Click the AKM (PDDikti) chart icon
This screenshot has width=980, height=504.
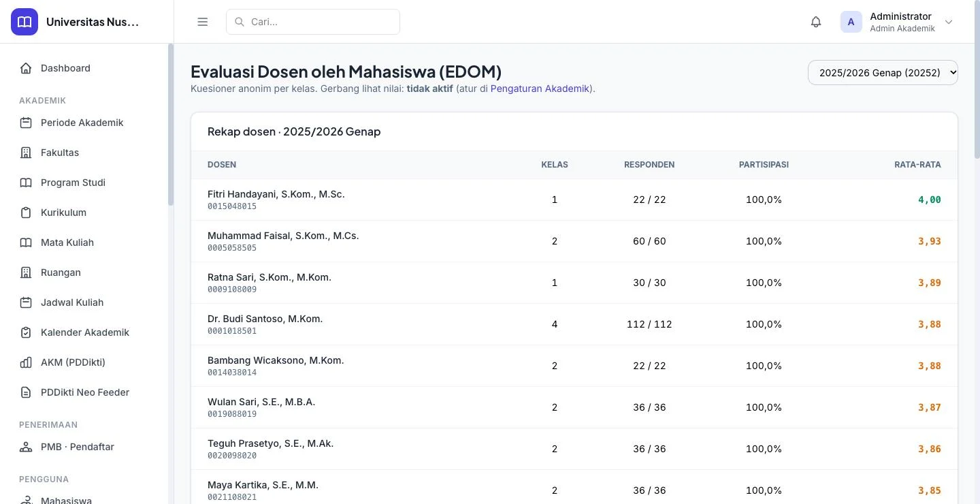click(x=26, y=362)
